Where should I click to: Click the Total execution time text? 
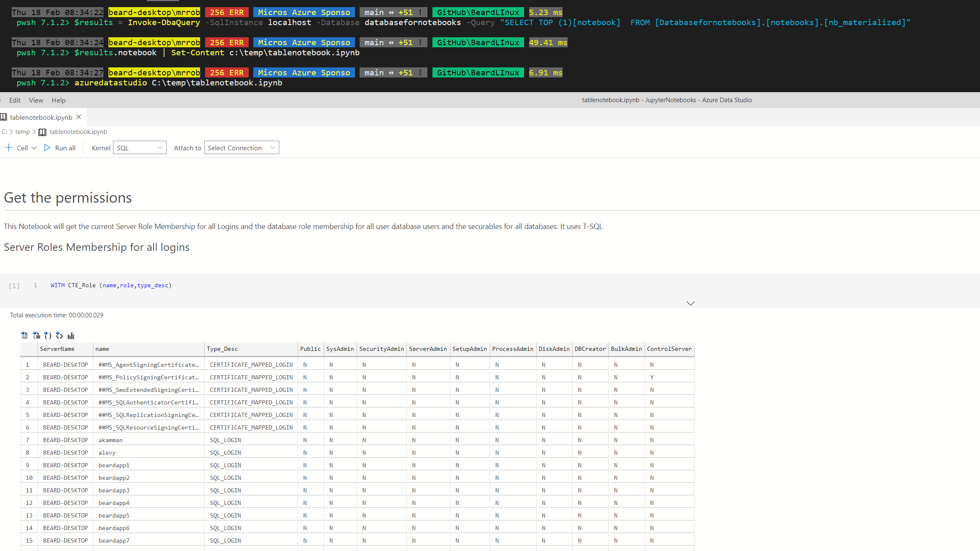(x=57, y=315)
